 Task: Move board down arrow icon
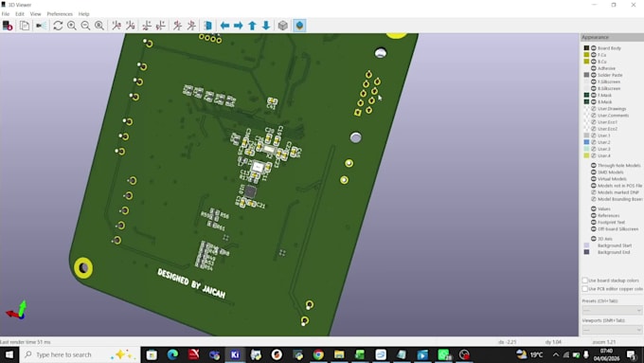coord(266,26)
